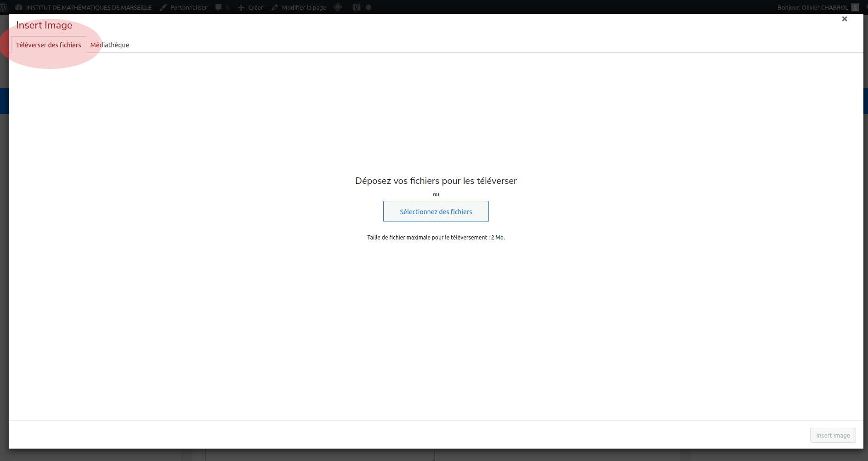The height and width of the screenshot is (461, 868).
Task: Open Bonjour, Olivier CHABROL account menu
Action: (812, 7)
